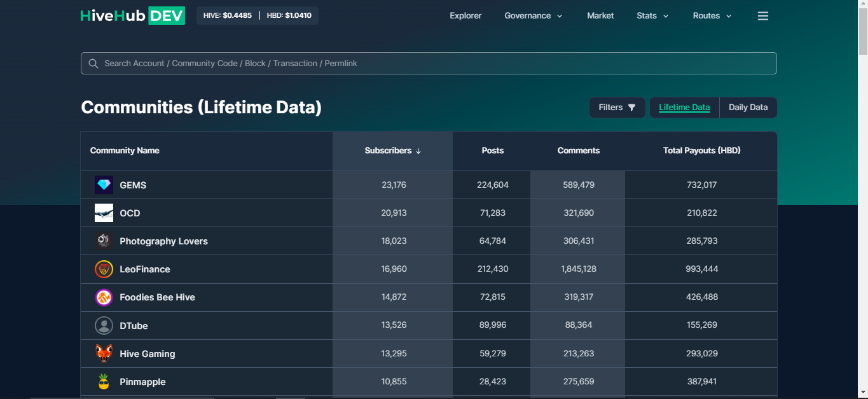Screen dimensions: 868x399
Task: Click the search magnifier icon
Action: point(93,64)
